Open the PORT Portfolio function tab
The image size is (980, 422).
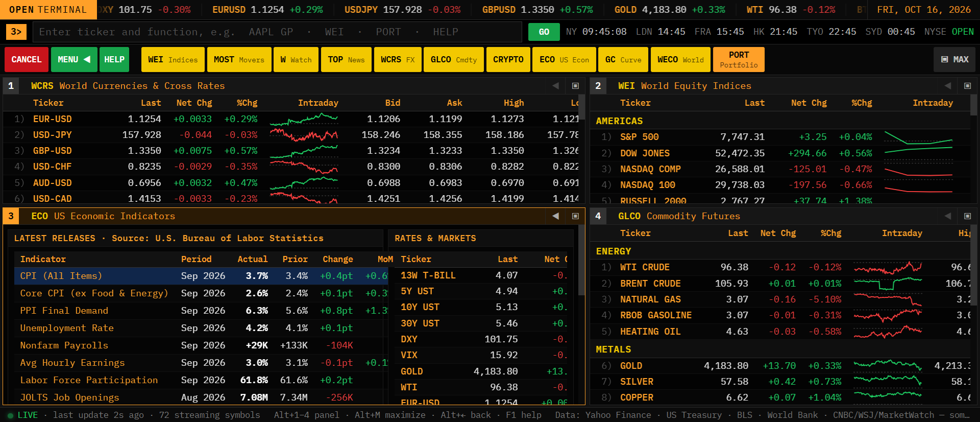pos(739,59)
